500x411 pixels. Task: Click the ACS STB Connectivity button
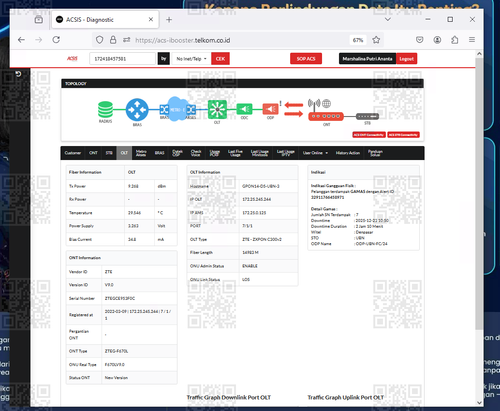[403, 135]
